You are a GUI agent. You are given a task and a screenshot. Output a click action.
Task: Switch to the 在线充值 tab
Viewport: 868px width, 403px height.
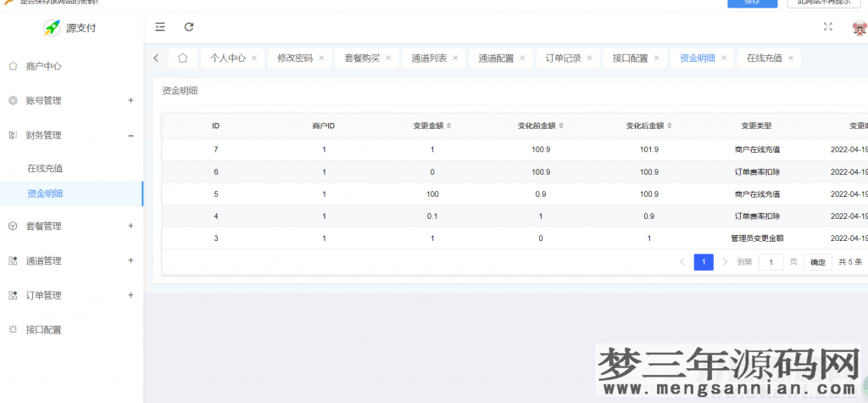tap(765, 58)
